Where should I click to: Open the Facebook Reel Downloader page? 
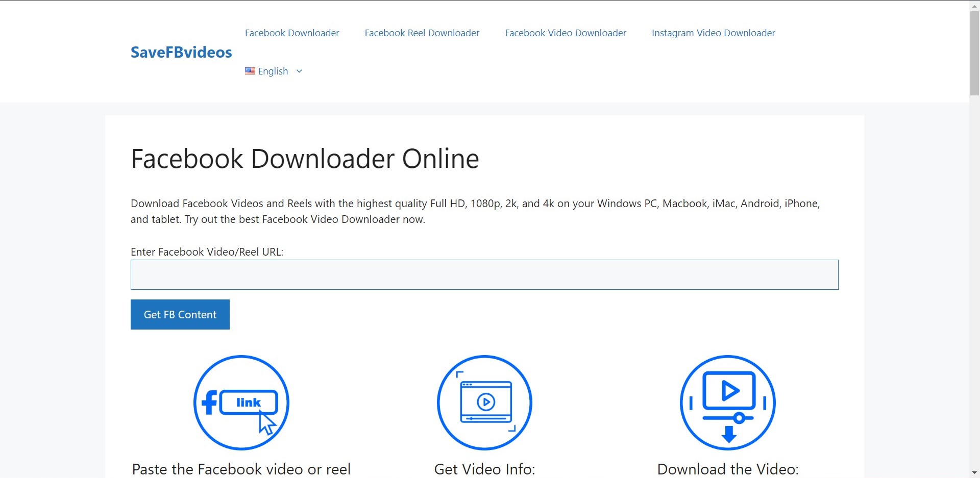(x=422, y=33)
